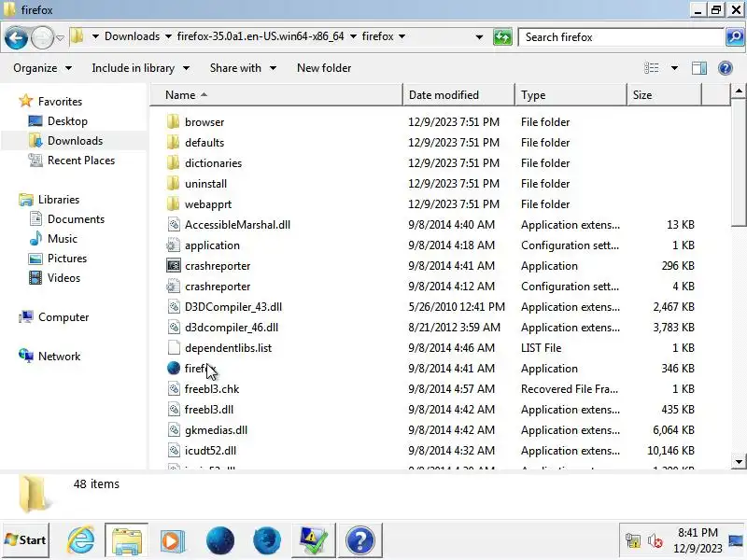Screen dimensions: 747x560
Task: Launch Windows Media Player from taskbar
Action: pos(173,540)
